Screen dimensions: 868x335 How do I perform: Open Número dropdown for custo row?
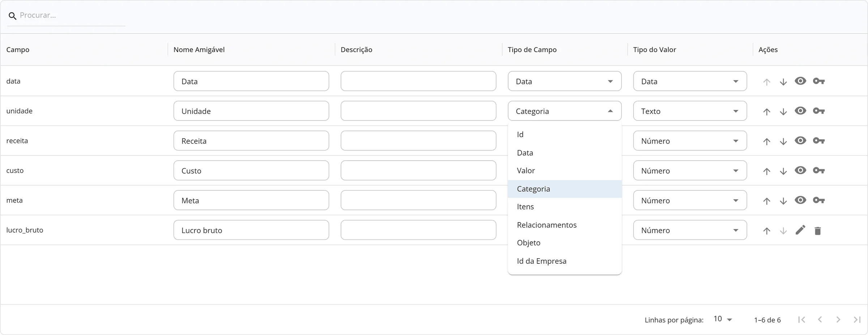coord(690,170)
